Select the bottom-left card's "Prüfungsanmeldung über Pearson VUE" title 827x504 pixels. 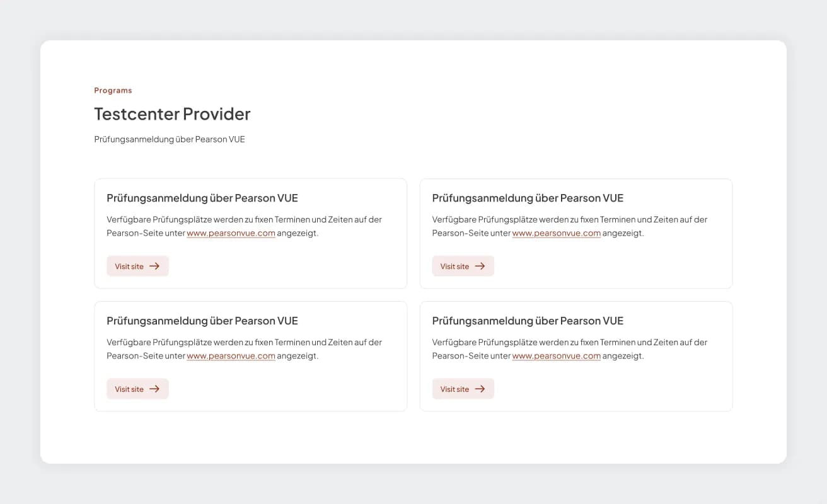[202, 321]
